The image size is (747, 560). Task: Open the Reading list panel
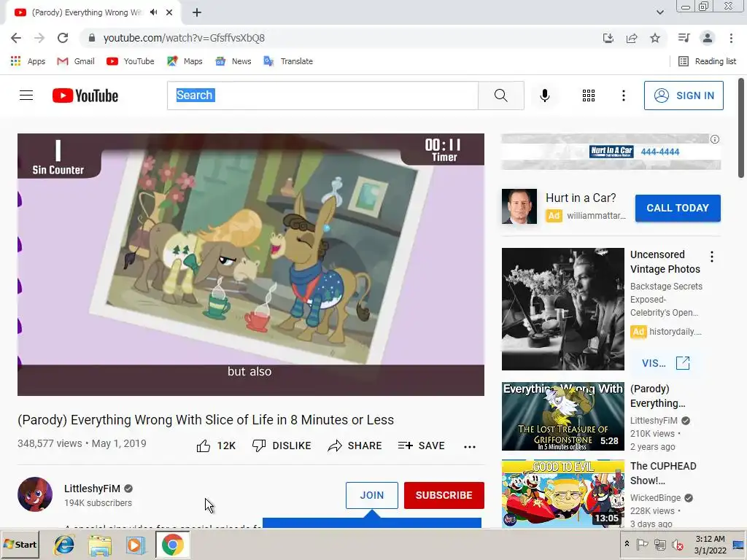tap(707, 61)
